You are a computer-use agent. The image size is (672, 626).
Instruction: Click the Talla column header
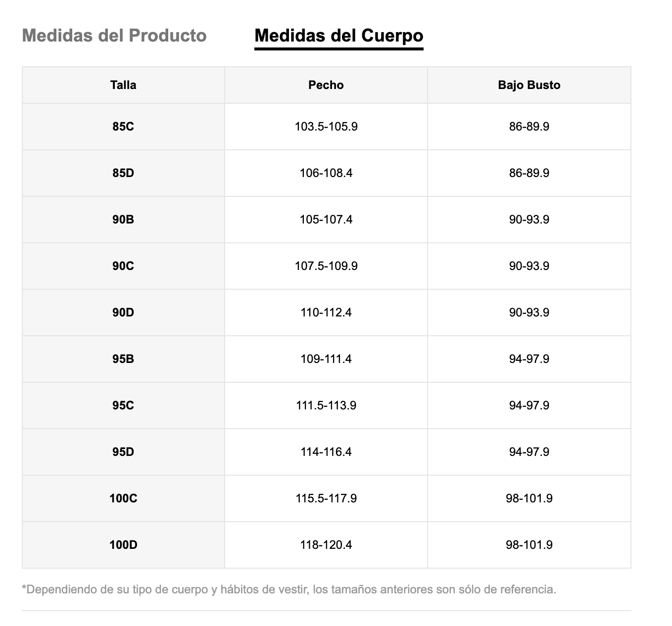pos(123,85)
